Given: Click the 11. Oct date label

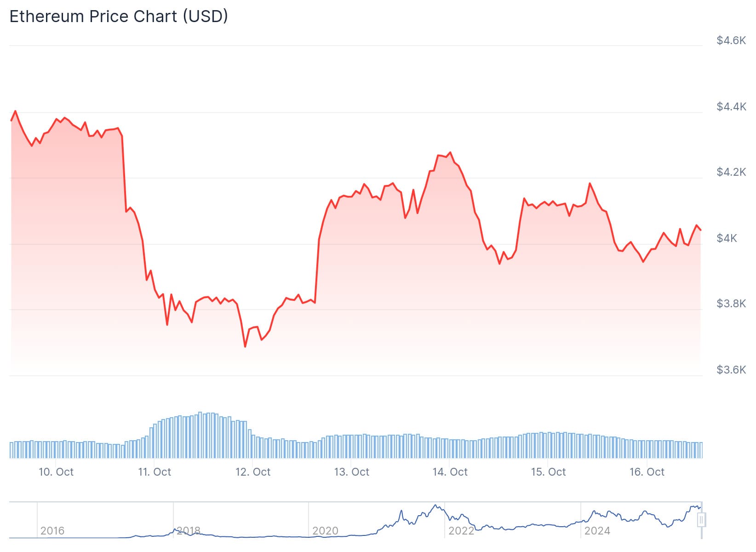Looking at the screenshot, I should coord(155,472).
